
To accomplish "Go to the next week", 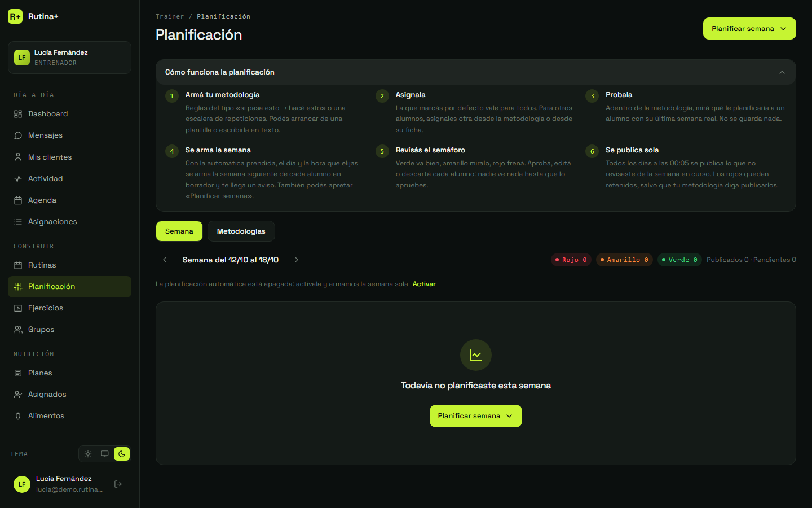I will point(297,260).
